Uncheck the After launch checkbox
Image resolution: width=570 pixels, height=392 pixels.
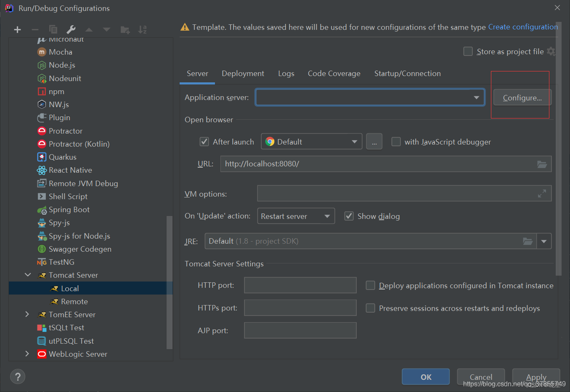[204, 142]
